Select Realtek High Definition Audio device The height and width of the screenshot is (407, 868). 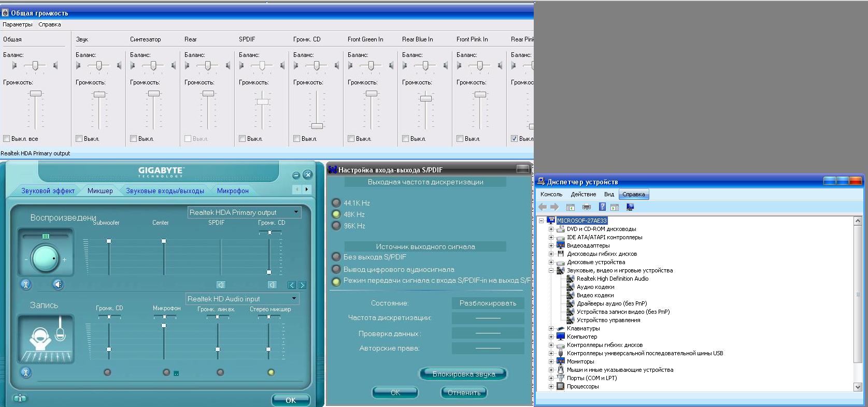[x=612, y=279]
